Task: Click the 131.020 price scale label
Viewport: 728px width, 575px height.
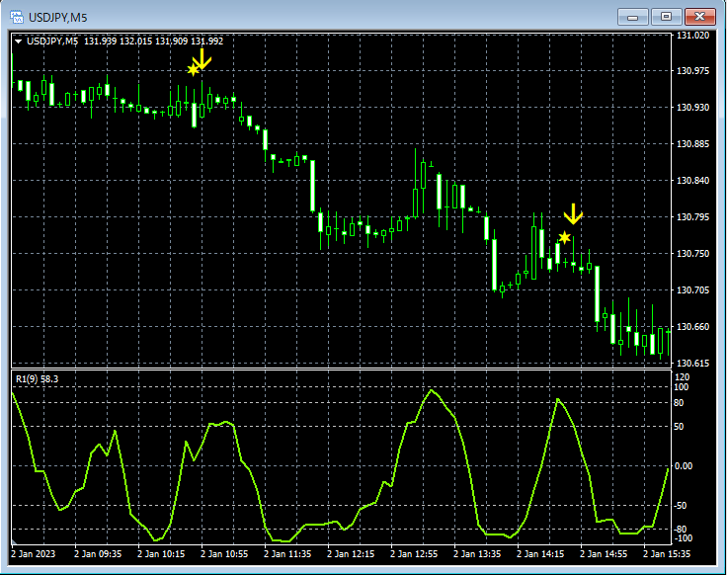Action: pos(693,36)
